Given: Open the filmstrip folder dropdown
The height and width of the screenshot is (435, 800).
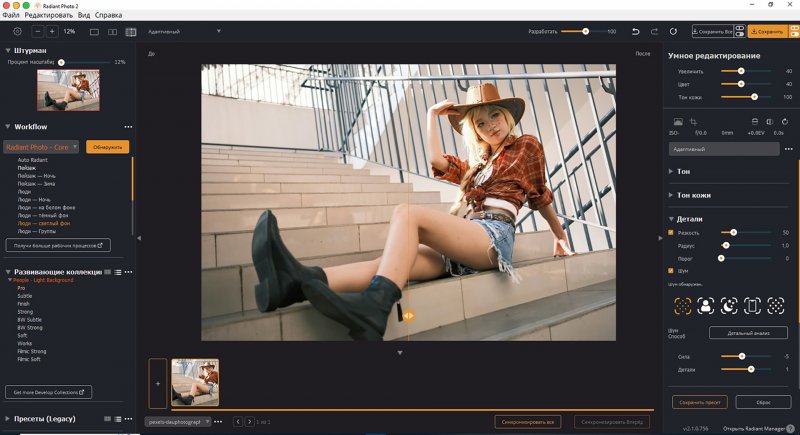Looking at the screenshot, I should 178,422.
